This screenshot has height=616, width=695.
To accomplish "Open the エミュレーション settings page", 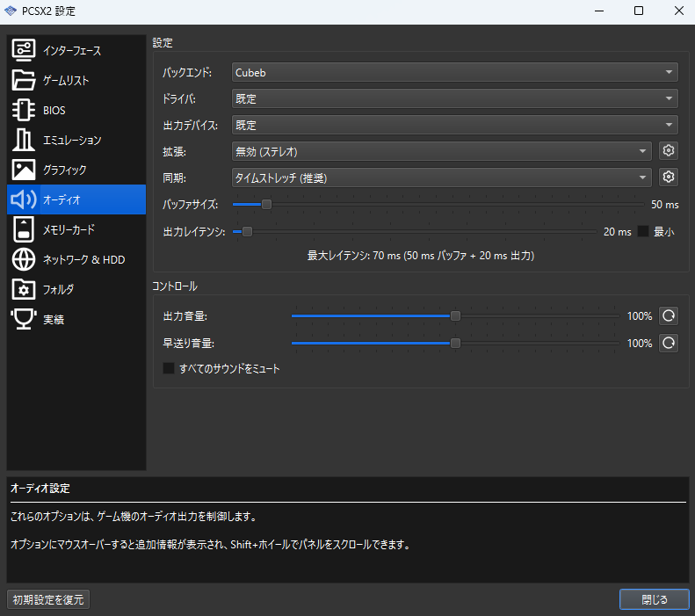I will pos(76,140).
